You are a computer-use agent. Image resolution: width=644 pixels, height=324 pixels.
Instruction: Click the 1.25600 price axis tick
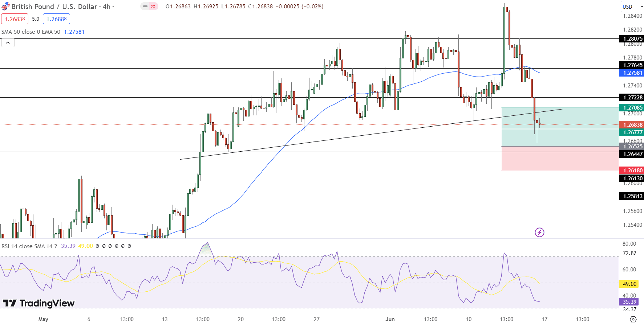[x=632, y=211]
